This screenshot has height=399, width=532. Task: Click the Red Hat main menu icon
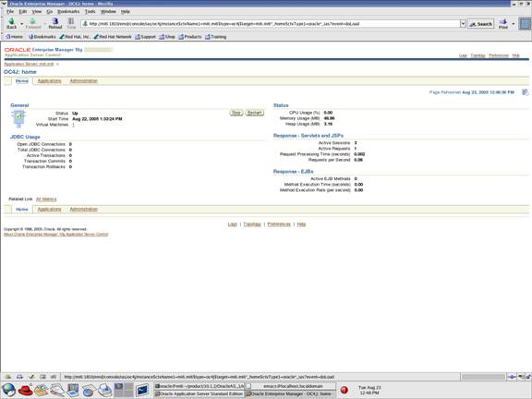click(25, 390)
